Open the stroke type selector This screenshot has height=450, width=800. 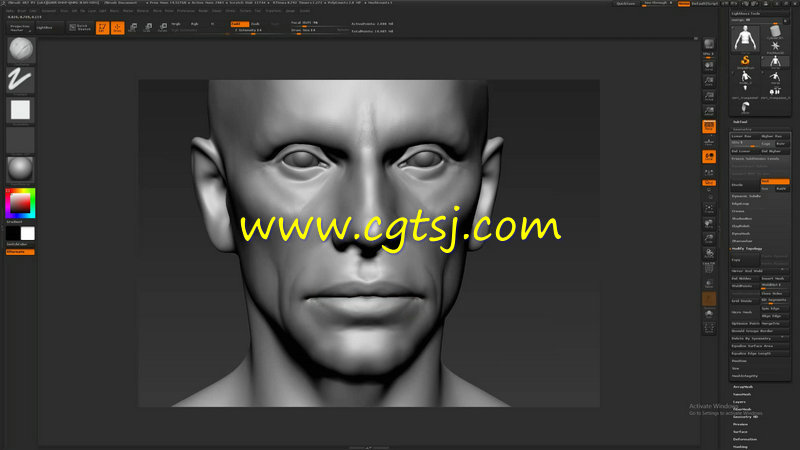pyautogui.click(x=20, y=80)
